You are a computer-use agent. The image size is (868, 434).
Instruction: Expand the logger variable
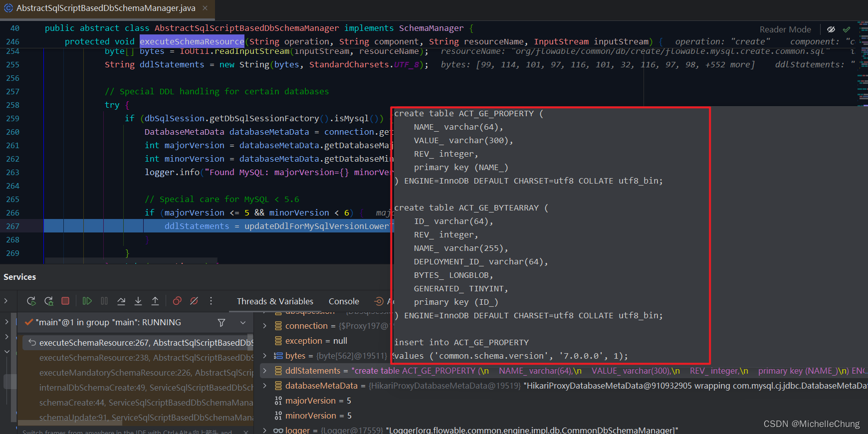click(265, 430)
